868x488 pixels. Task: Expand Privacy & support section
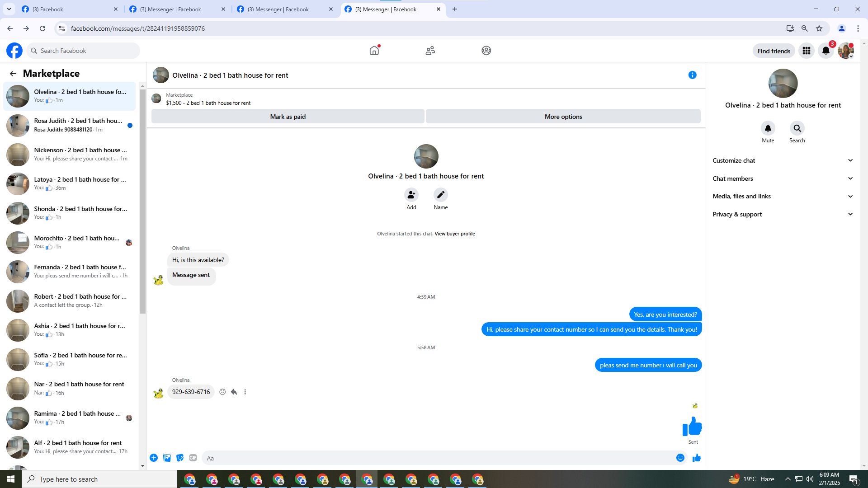point(783,214)
